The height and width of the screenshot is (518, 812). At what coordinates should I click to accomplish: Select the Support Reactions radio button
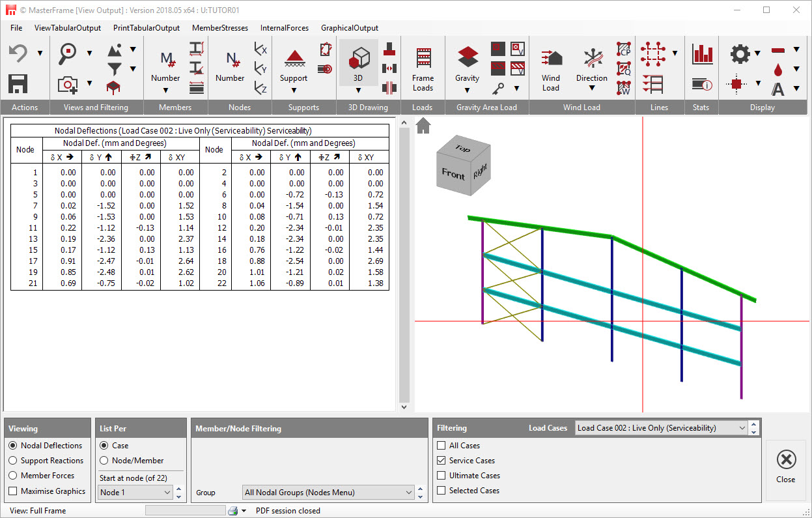click(x=14, y=461)
